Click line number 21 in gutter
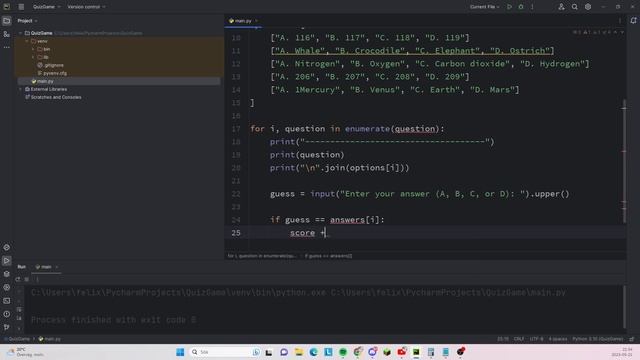This screenshot has width=640, height=360. click(236, 181)
